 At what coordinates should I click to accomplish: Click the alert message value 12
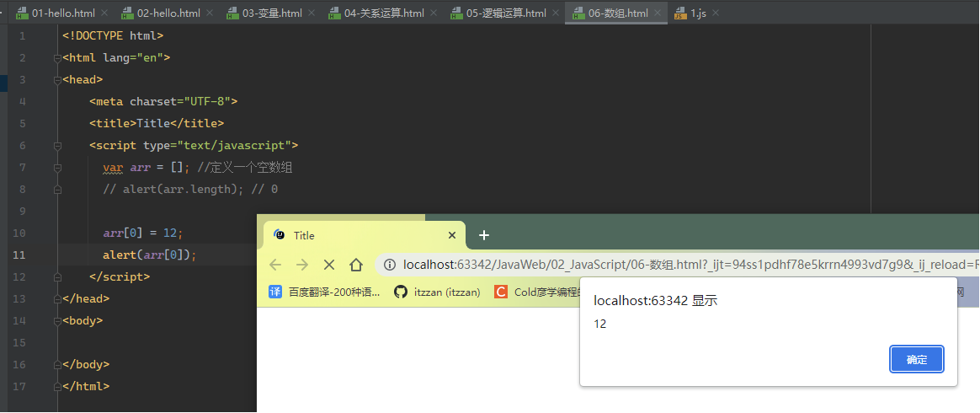[600, 324]
